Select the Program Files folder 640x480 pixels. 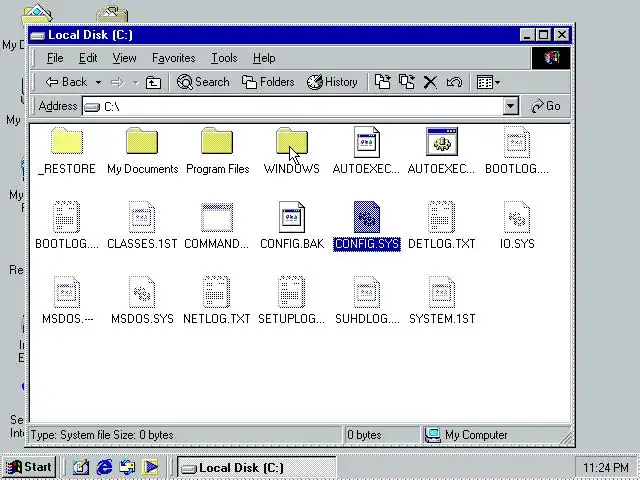[x=217, y=142]
